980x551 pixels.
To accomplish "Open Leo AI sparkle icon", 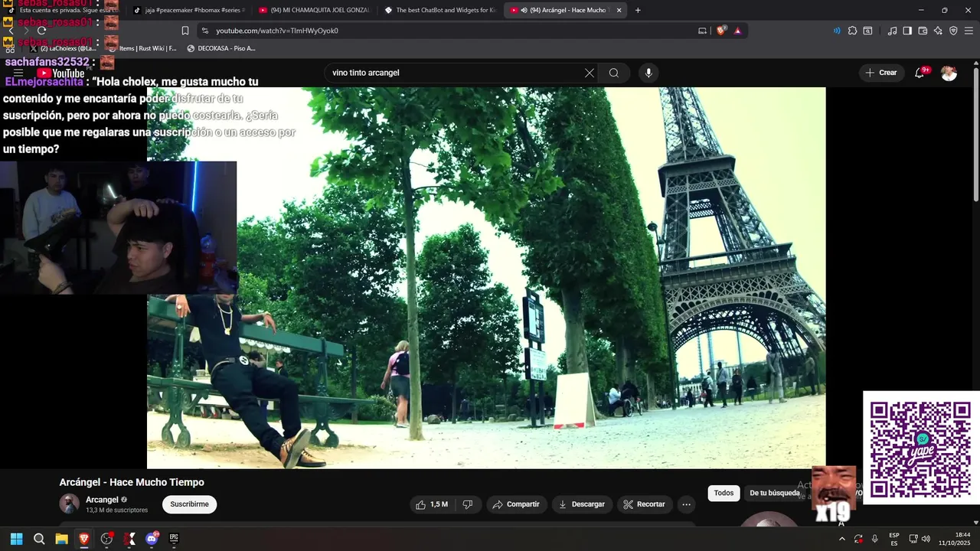I will (938, 31).
